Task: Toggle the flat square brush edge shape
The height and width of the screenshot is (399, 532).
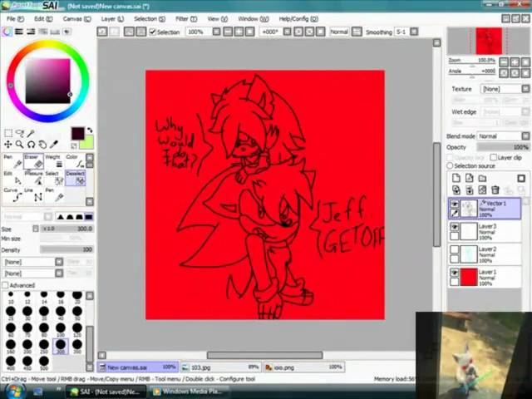Action: coord(89,216)
